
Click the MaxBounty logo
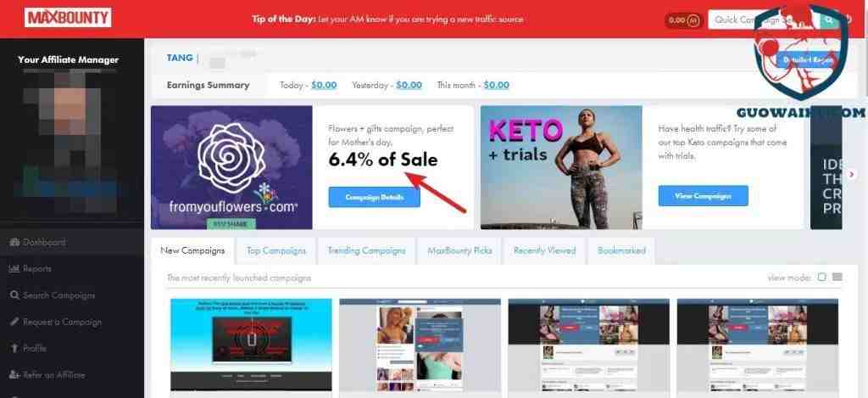[x=68, y=18]
